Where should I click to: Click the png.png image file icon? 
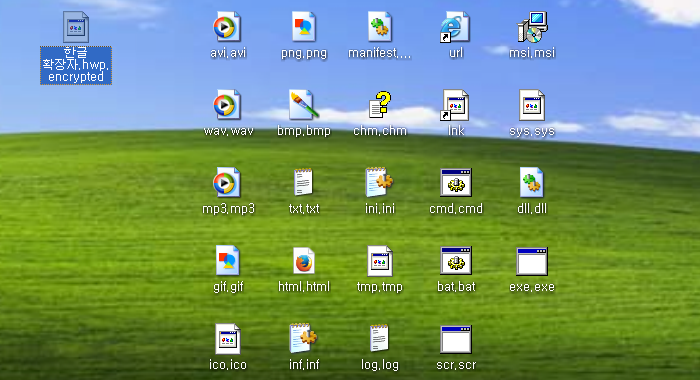304,27
